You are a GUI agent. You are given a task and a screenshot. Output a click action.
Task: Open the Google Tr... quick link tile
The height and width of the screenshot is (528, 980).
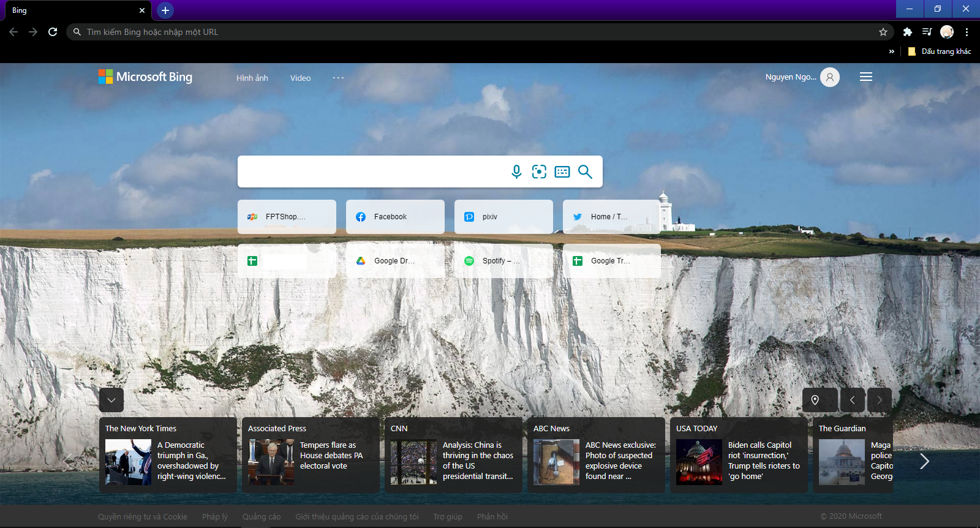tap(612, 261)
